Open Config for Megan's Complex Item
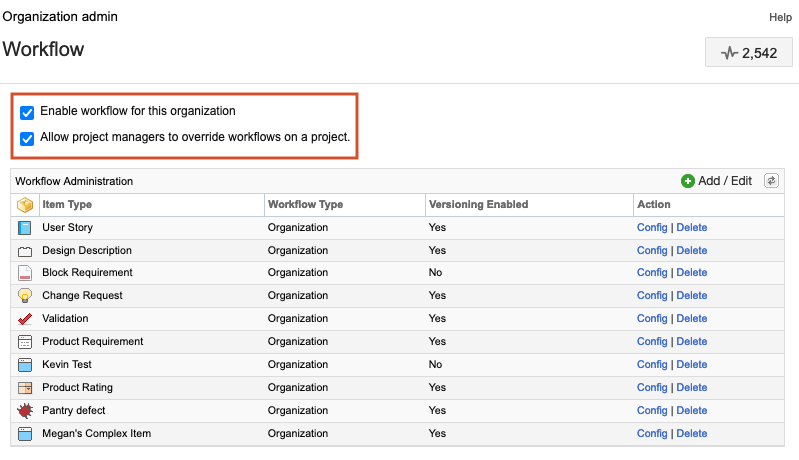Screen dimensions: 799x460 (x=652, y=432)
